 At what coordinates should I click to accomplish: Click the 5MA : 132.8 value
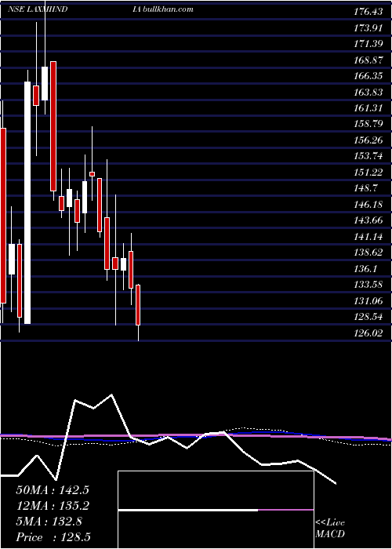click(x=49, y=522)
